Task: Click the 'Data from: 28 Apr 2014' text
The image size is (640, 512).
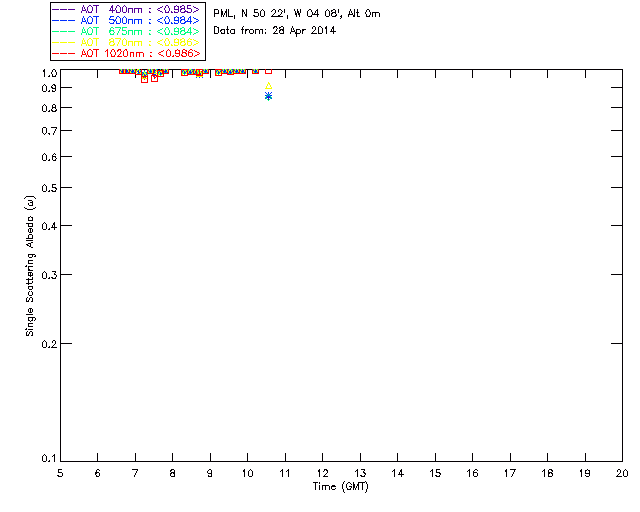Action: 274,31
